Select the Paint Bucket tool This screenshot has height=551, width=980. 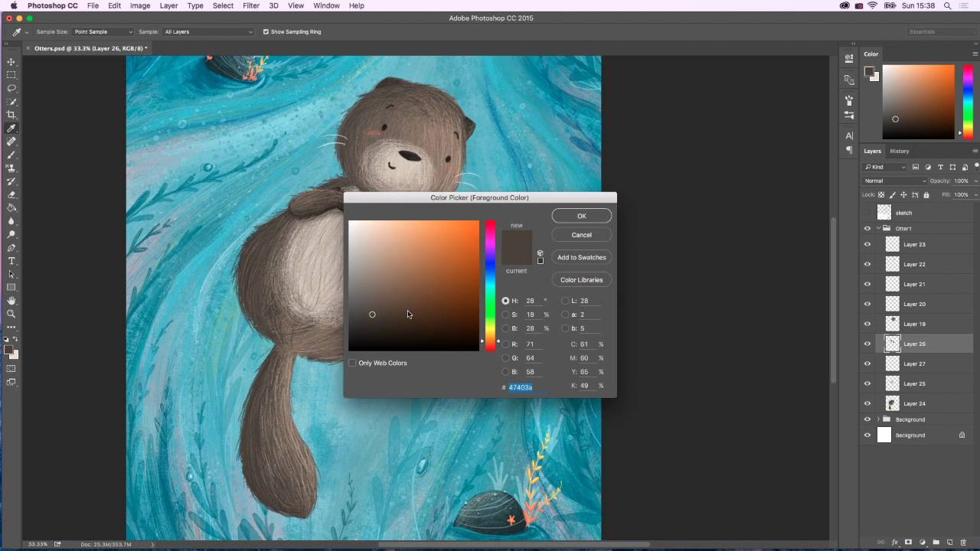tap(11, 207)
